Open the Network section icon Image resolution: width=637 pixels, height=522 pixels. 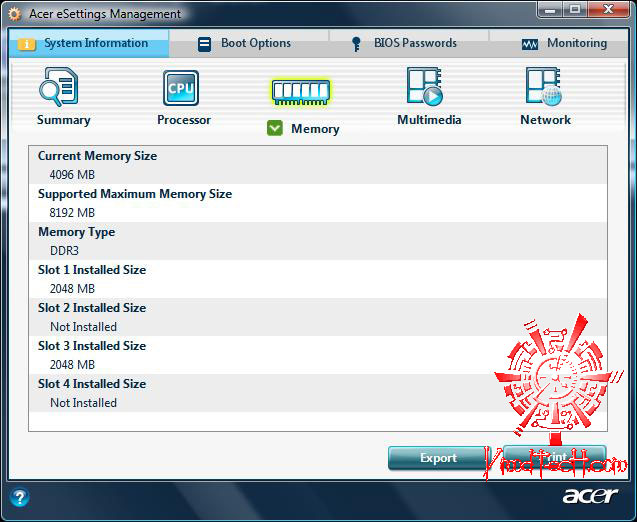pyautogui.click(x=544, y=87)
